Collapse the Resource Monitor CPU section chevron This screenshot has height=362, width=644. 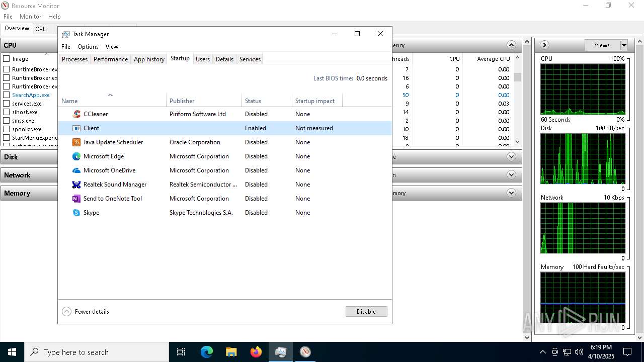coord(511,45)
